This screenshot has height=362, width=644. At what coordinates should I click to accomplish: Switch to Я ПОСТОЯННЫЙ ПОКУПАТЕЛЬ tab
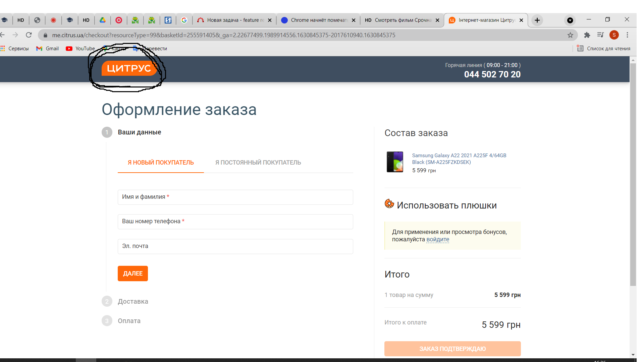click(x=258, y=163)
